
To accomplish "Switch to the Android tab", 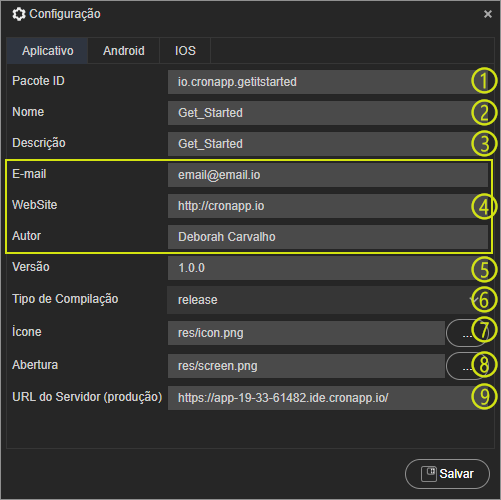I will coord(124,51).
